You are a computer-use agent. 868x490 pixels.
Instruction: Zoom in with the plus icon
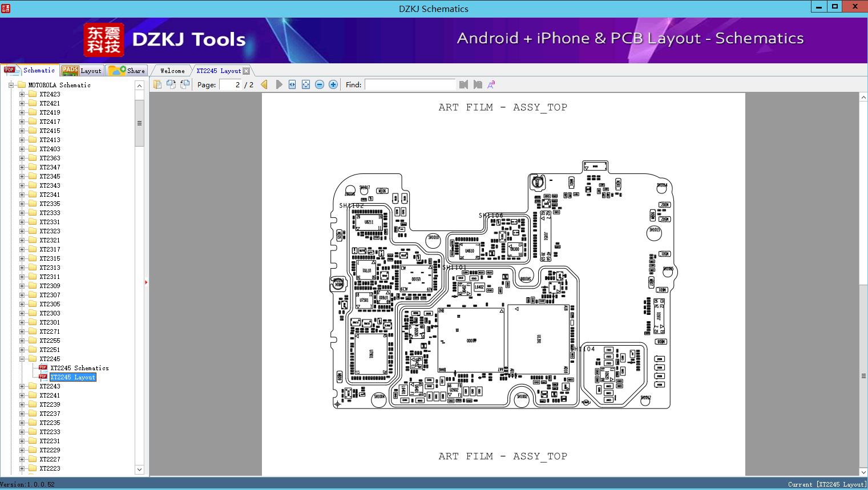333,84
